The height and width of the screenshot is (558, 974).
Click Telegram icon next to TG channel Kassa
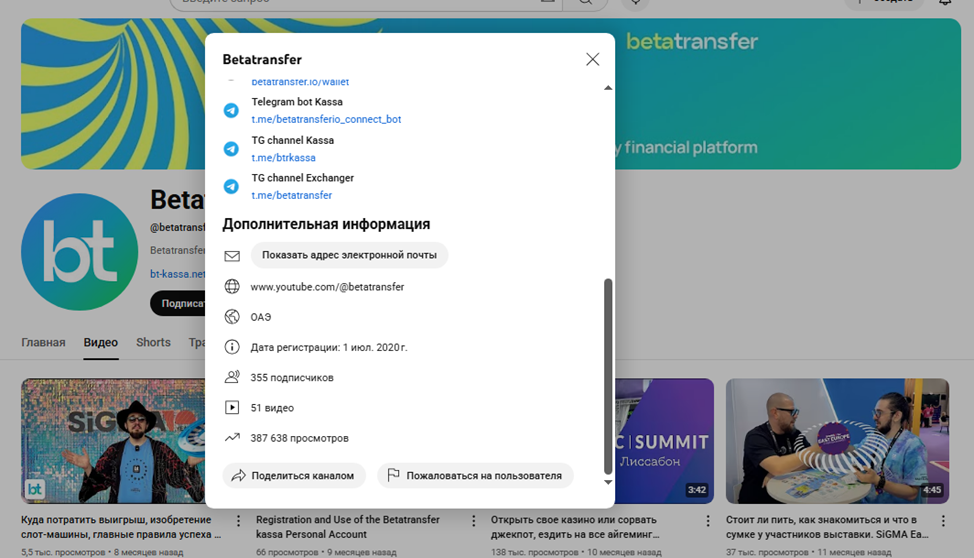(x=231, y=149)
